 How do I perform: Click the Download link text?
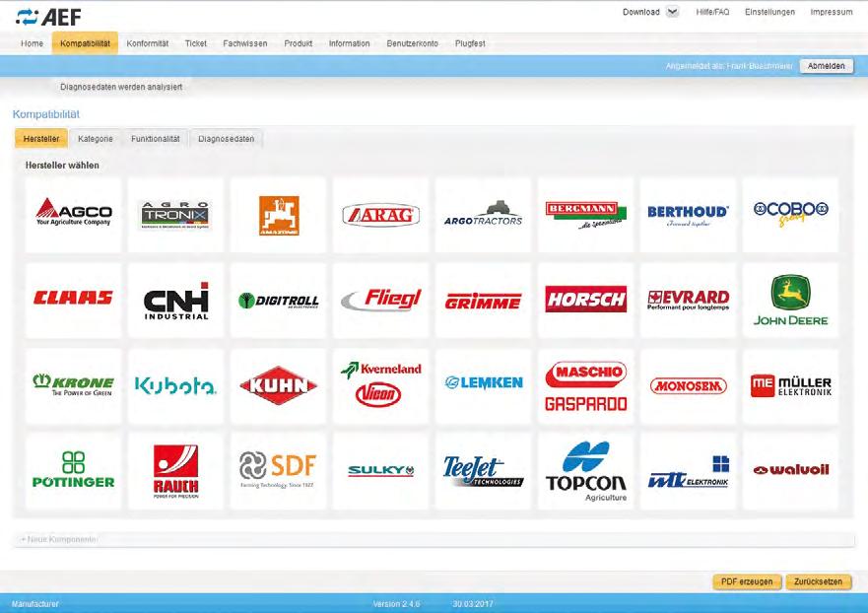pos(641,12)
